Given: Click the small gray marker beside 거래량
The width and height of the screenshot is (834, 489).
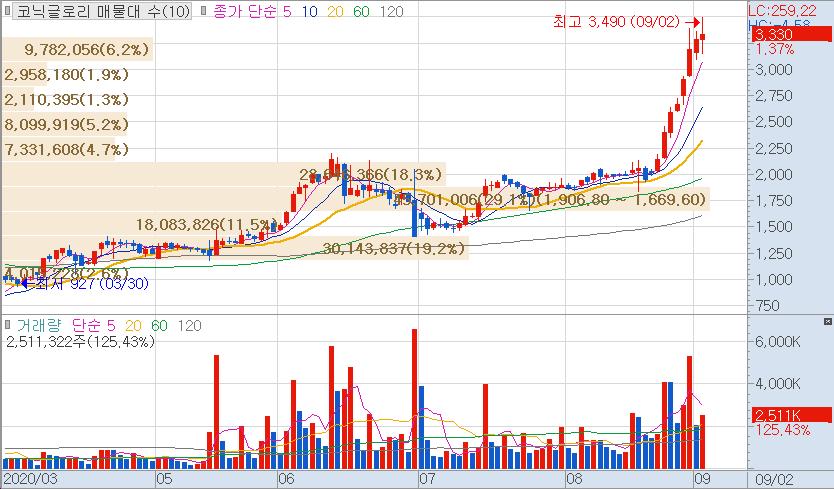Looking at the screenshot, I should tap(7, 324).
